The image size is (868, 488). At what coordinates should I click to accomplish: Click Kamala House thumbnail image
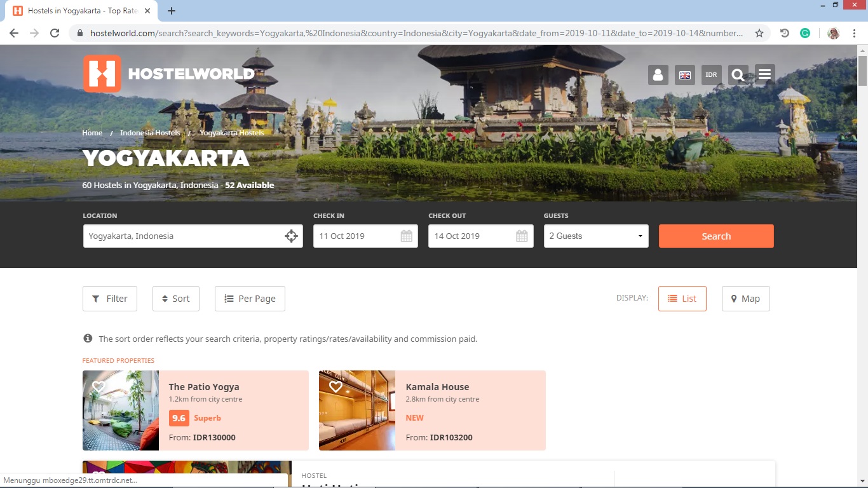click(357, 410)
